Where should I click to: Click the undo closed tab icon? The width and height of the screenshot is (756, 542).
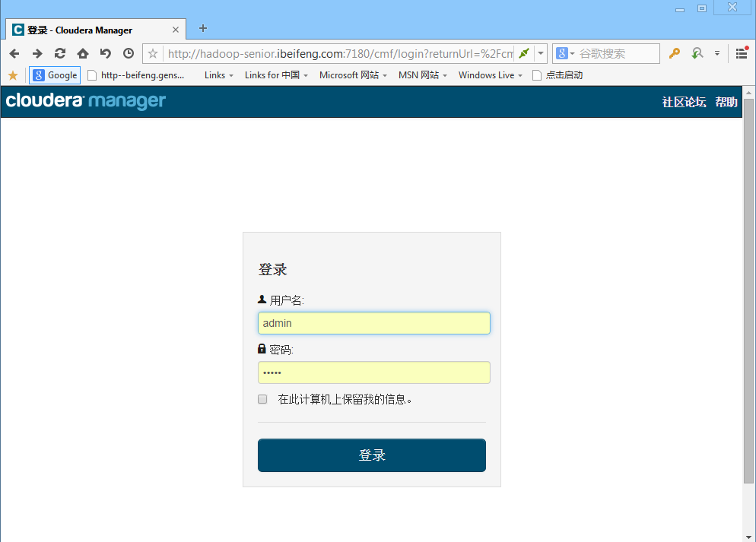tap(106, 53)
